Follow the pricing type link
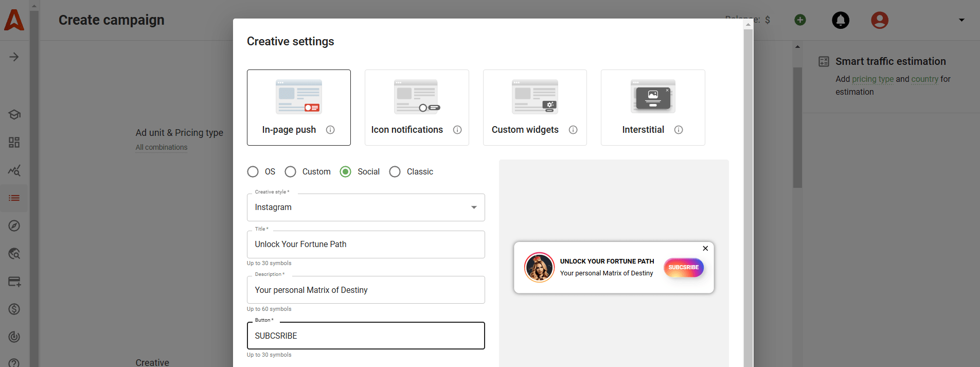 click(x=873, y=79)
